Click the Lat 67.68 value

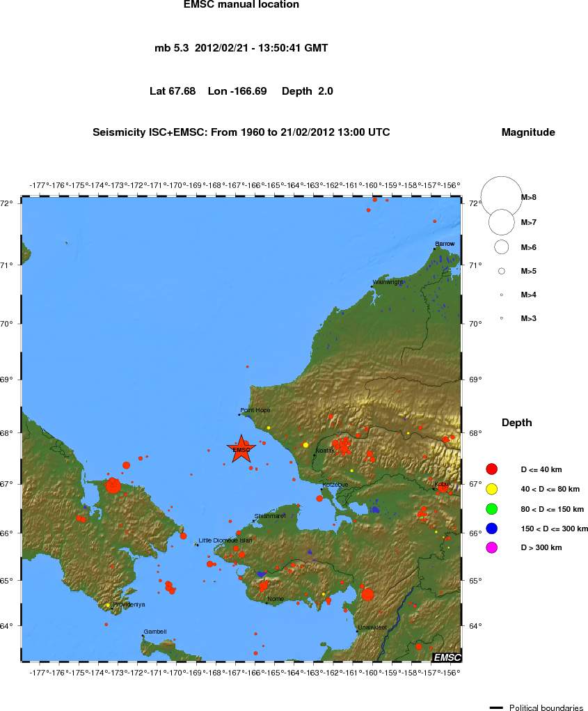click(173, 91)
